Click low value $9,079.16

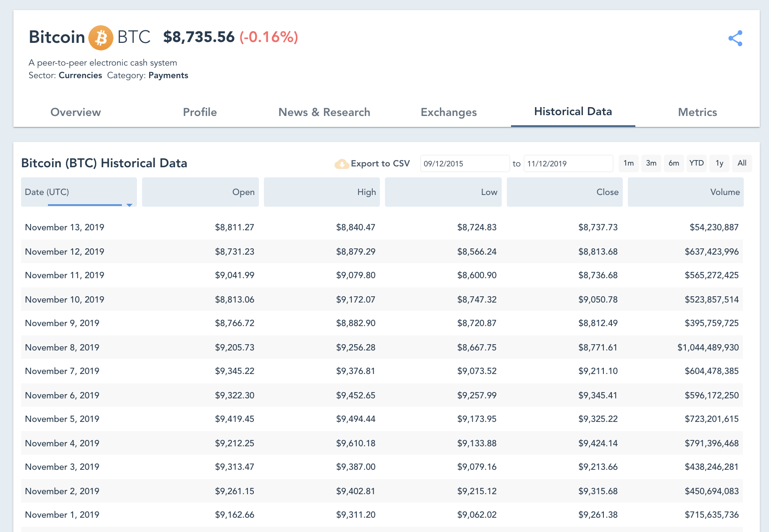(x=477, y=467)
